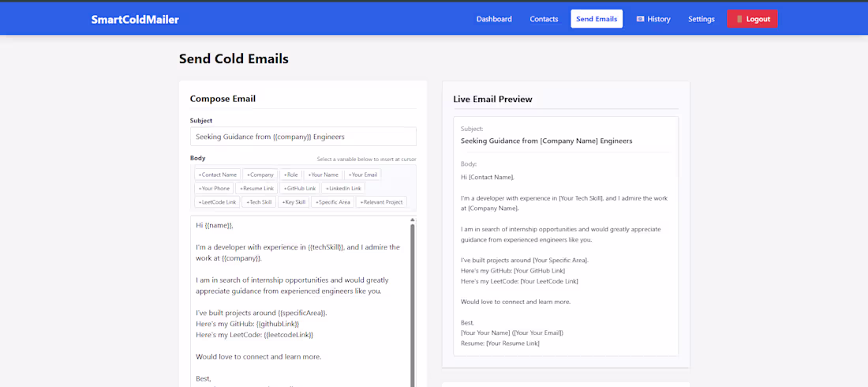The image size is (868, 387).
Task: Insert the +LeetCode Link variable
Action: (217, 202)
